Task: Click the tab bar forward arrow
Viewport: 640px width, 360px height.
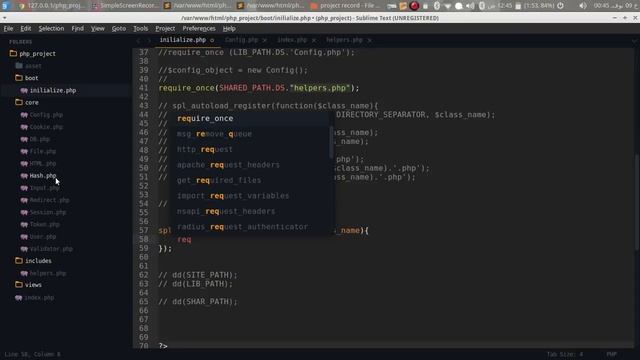Action: click(x=149, y=40)
